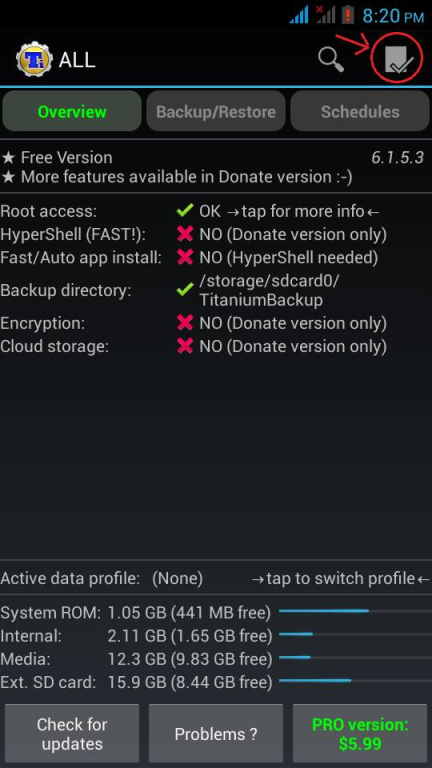Tap the green checkmark beside Backup directory
The width and height of the screenshot is (432, 768).
(x=185, y=290)
